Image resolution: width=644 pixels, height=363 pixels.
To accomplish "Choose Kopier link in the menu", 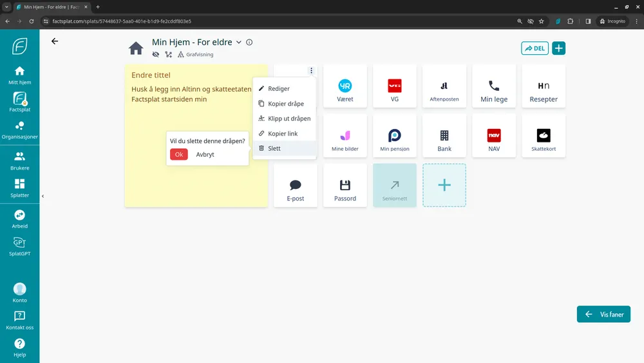I will (282, 133).
